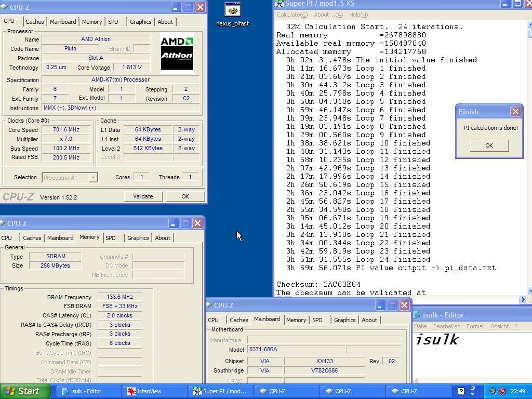
Task: Click the Multiplier x 7.0 value
Action: coord(66,139)
